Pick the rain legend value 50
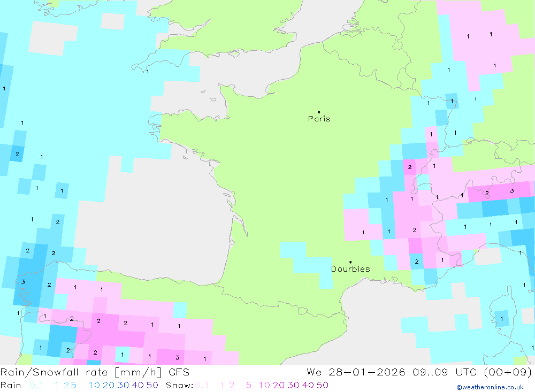 click(152, 385)
